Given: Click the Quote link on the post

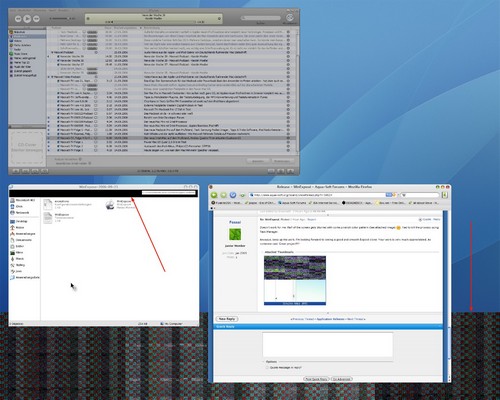Looking at the screenshot, I should 425,219.
